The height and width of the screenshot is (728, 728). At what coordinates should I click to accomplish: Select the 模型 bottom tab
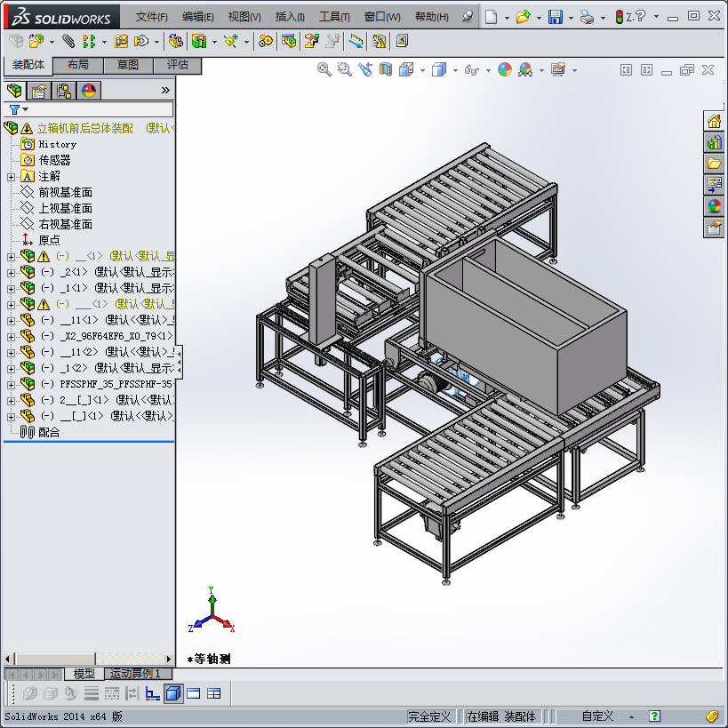pyautogui.click(x=84, y=673)
